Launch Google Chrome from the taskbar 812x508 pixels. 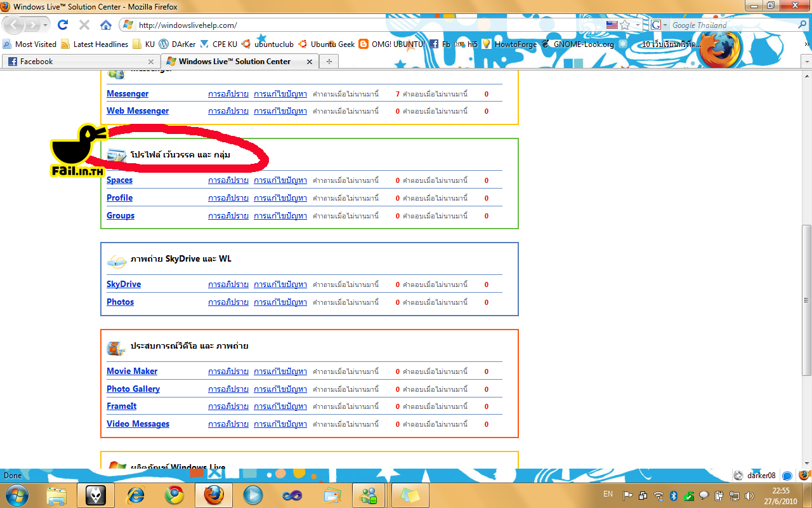[174, 495]
